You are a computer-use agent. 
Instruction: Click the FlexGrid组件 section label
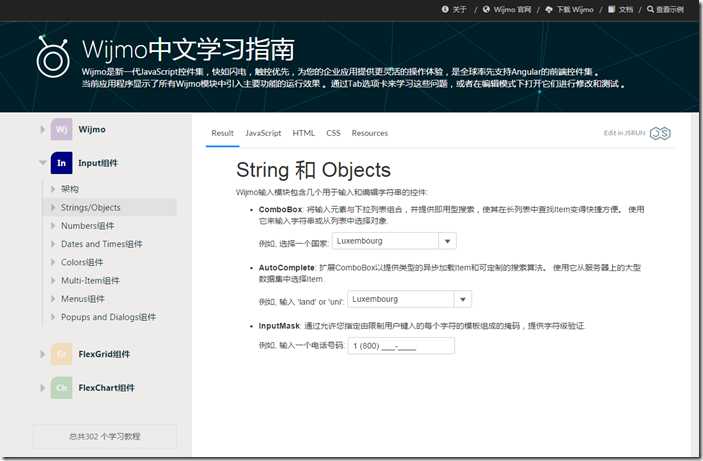104,354
